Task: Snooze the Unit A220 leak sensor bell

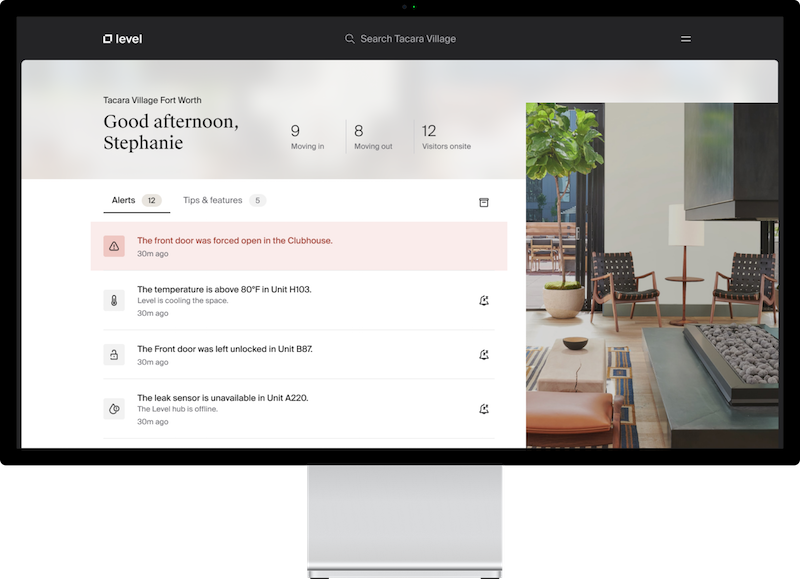Action: [484, 409]
